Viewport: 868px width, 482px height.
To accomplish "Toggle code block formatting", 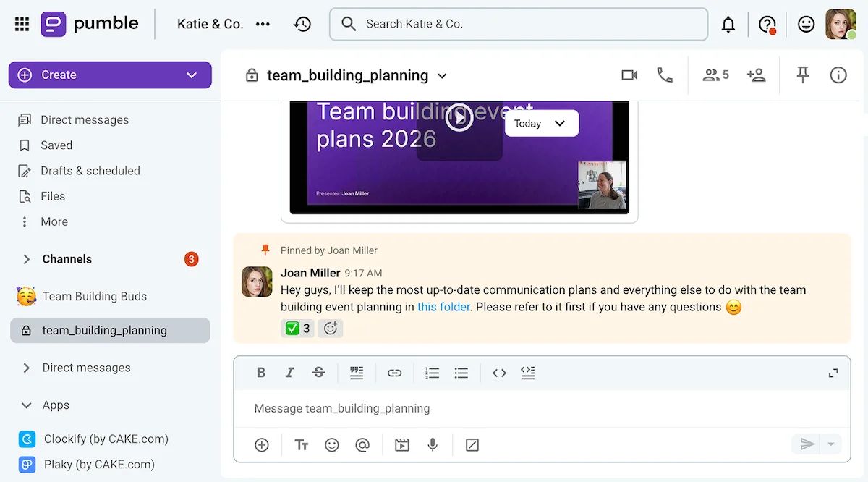I will point(528,373).
